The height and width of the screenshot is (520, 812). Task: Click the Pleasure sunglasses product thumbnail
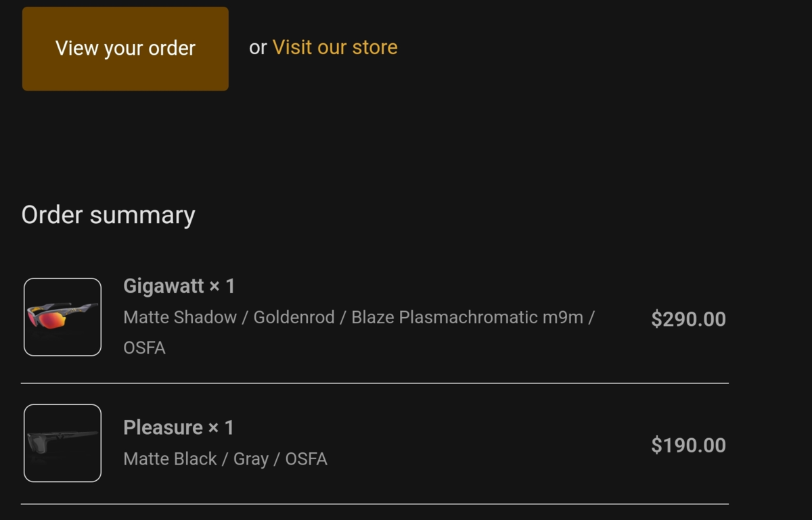pos(62,443)
